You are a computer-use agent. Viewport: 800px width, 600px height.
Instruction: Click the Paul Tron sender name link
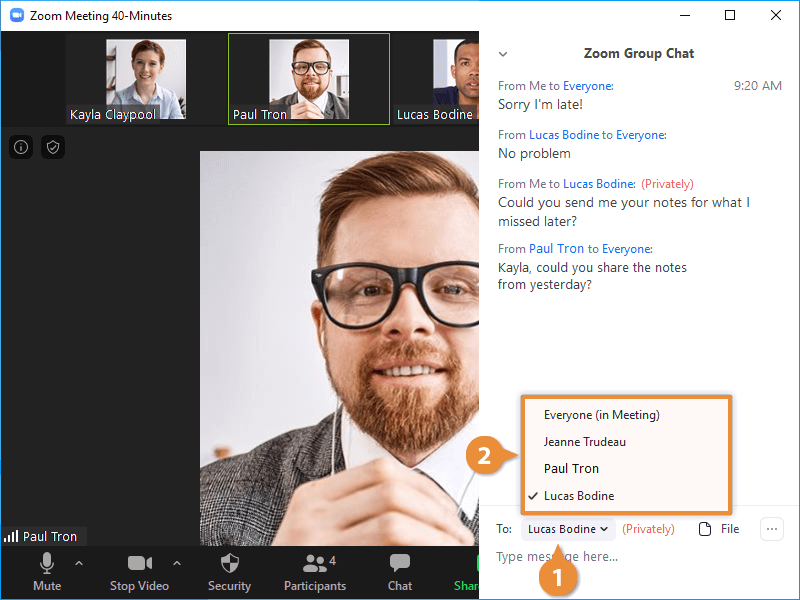pyautogui.click(x=556, y=249)
